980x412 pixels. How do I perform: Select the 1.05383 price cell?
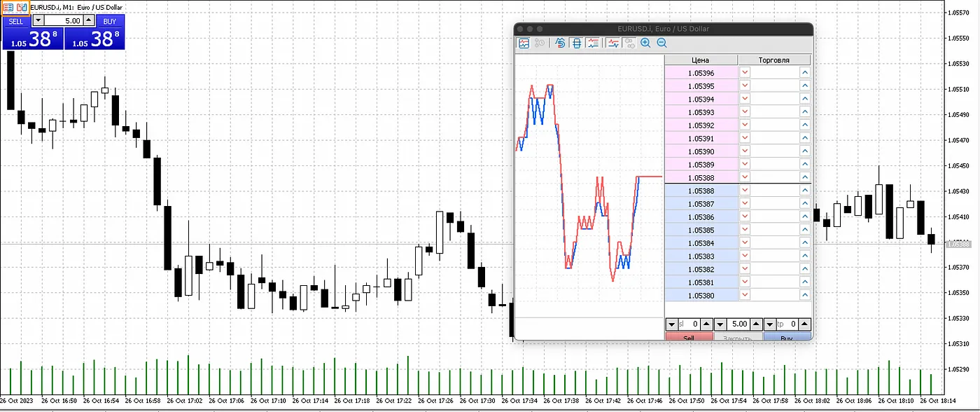[x=701, y=256]
